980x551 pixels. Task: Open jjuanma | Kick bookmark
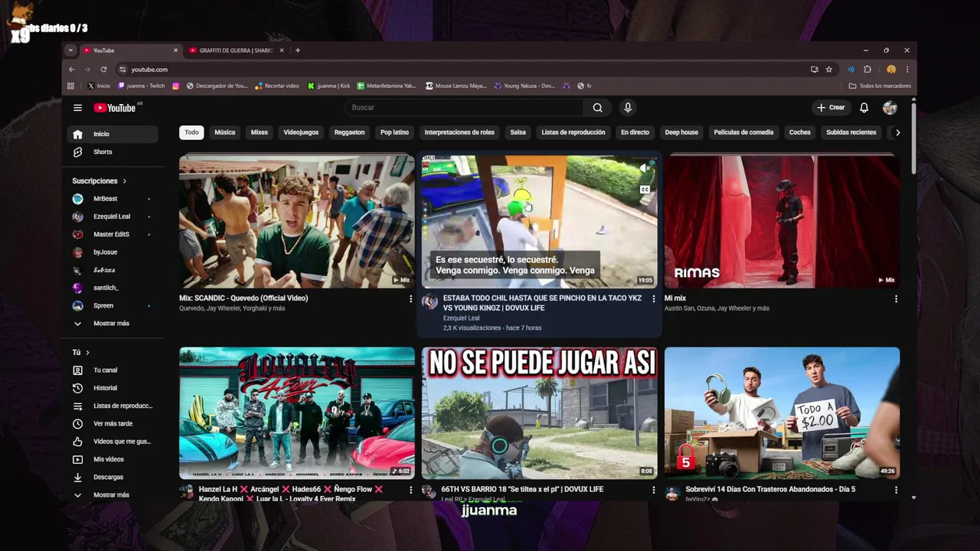click(328, 86)
